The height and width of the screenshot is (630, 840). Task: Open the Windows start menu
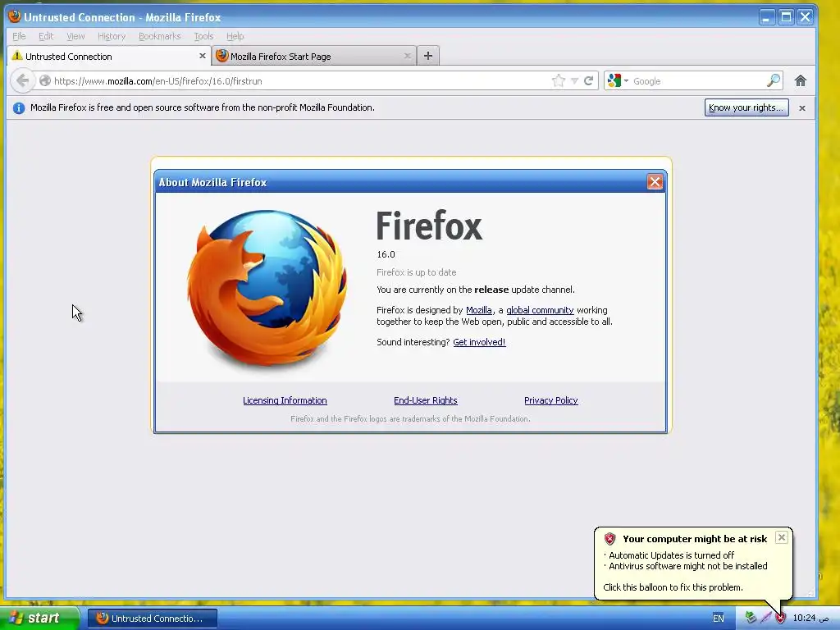[39, 618]
